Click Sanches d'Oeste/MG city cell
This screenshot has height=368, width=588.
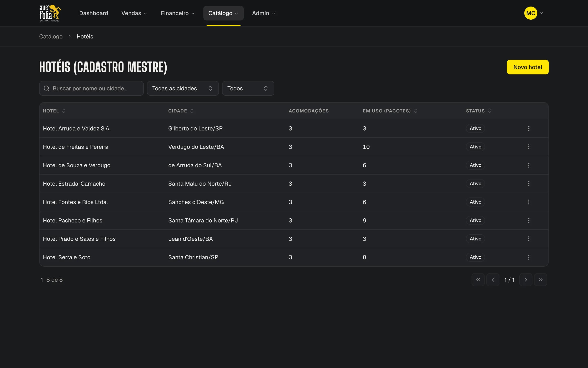tap(196, 202)
